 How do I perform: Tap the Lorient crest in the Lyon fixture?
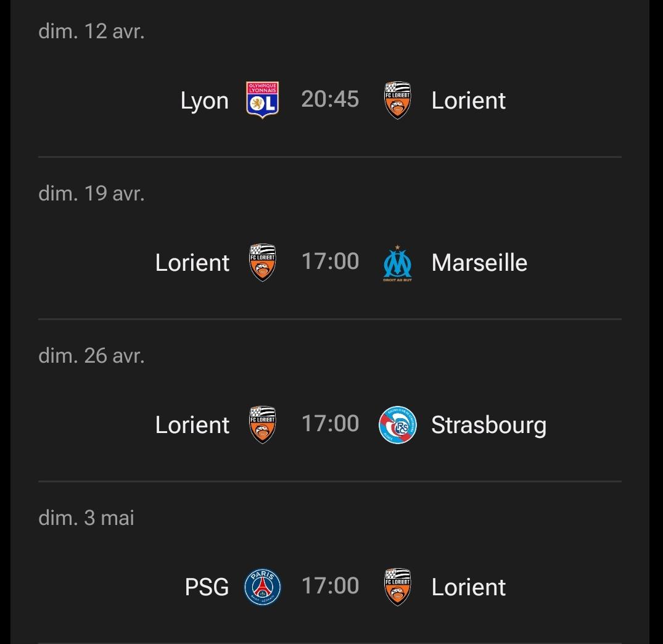(398, 100)
